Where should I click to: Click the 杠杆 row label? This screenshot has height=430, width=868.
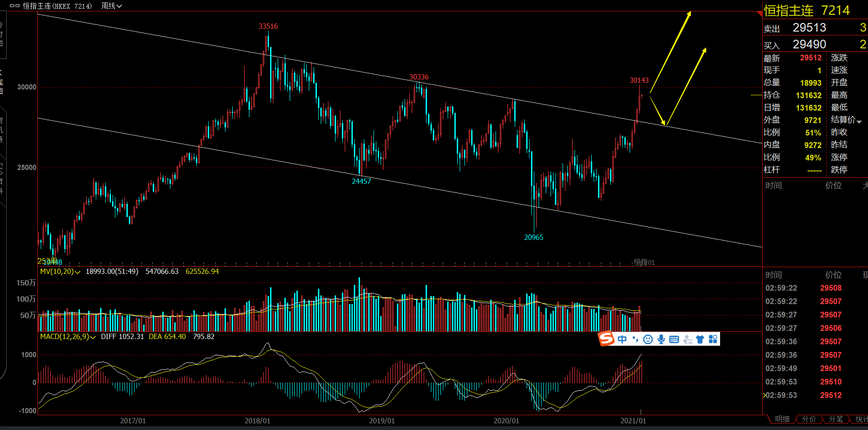coord(772,170)
